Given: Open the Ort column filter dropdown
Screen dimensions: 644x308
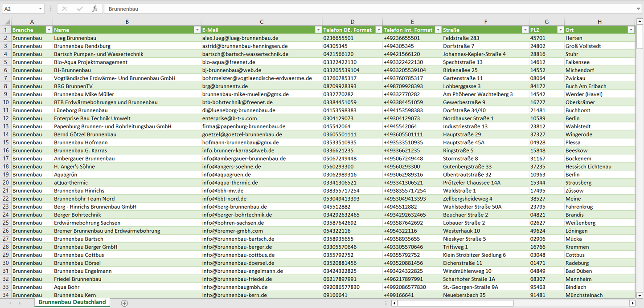Looking at the screenshot, I should (631, 30).
